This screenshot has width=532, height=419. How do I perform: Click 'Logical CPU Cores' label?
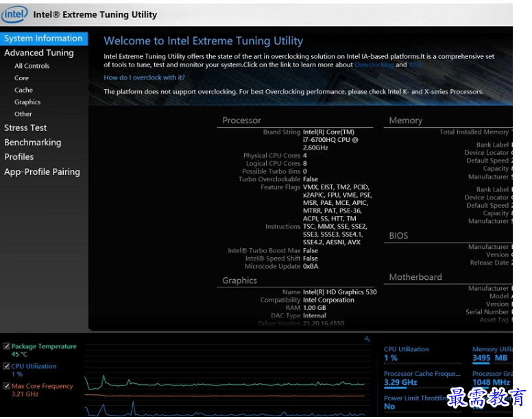click(x=273, y=163)
